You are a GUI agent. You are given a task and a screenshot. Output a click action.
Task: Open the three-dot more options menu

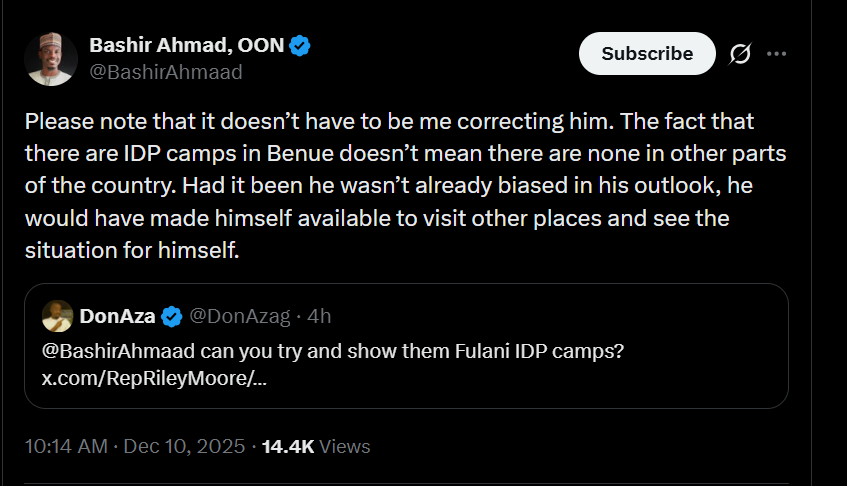tap(776, 54)
